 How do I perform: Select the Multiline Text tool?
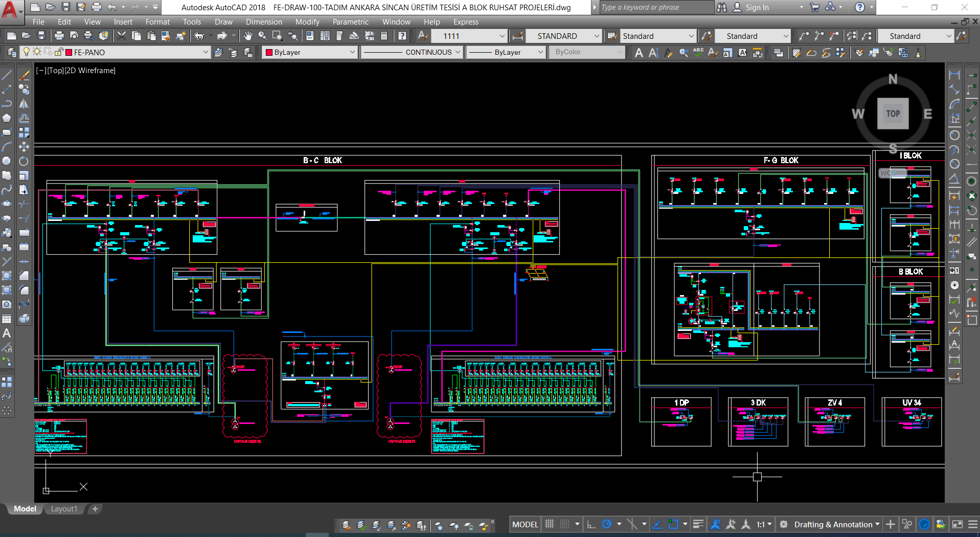point(7,333)
